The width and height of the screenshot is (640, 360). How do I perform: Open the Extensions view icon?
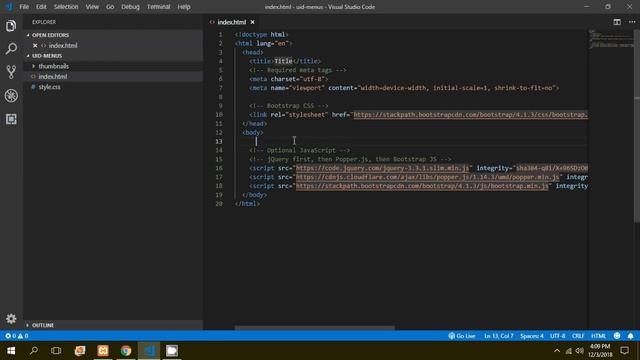click(x=11, y=119)
